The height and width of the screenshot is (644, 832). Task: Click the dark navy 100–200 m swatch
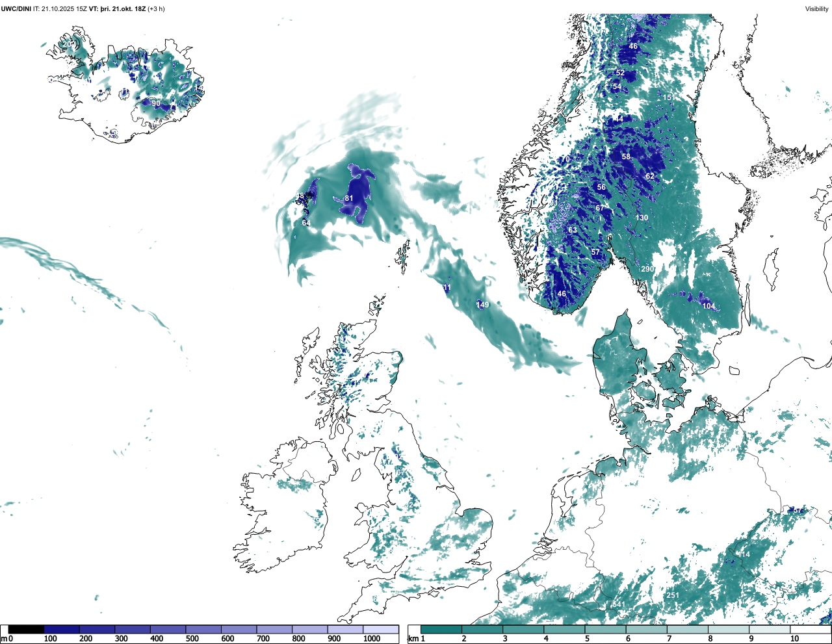[x=62, y=629]
